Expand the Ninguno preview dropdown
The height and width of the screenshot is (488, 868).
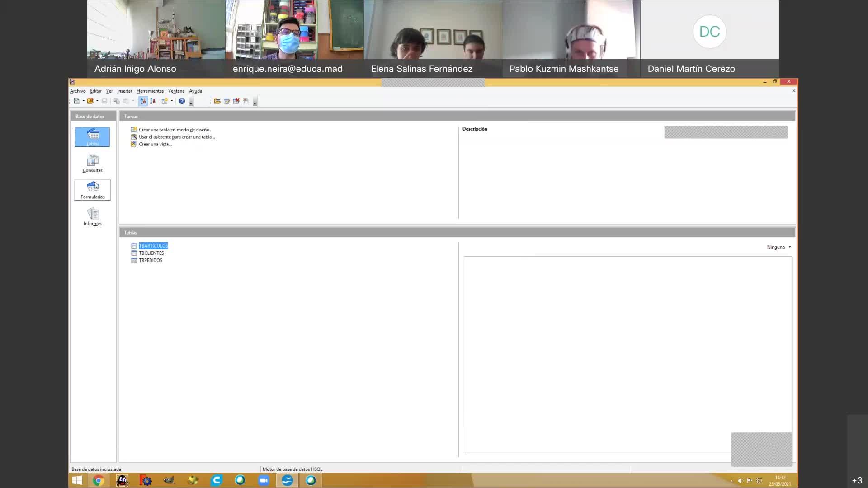779,247
